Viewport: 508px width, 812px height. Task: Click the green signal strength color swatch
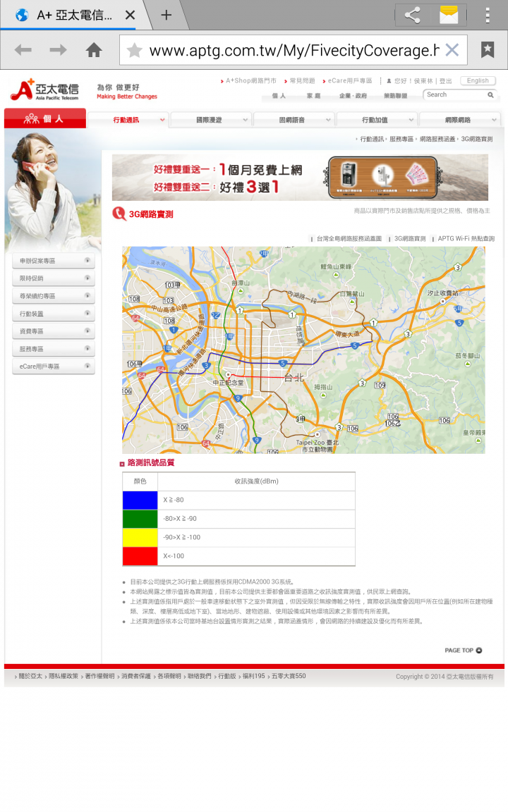click(x=140, y=519)
